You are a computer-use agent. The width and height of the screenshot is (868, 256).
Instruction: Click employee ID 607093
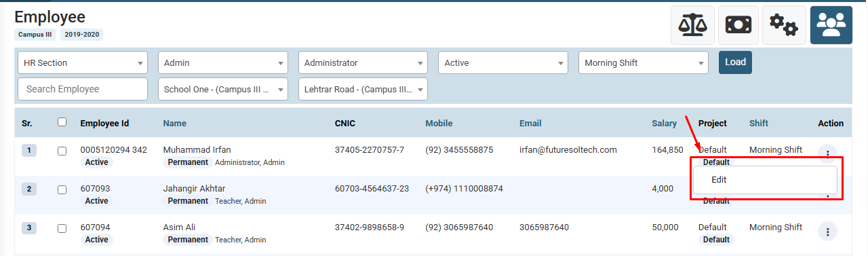click(95, 188)
